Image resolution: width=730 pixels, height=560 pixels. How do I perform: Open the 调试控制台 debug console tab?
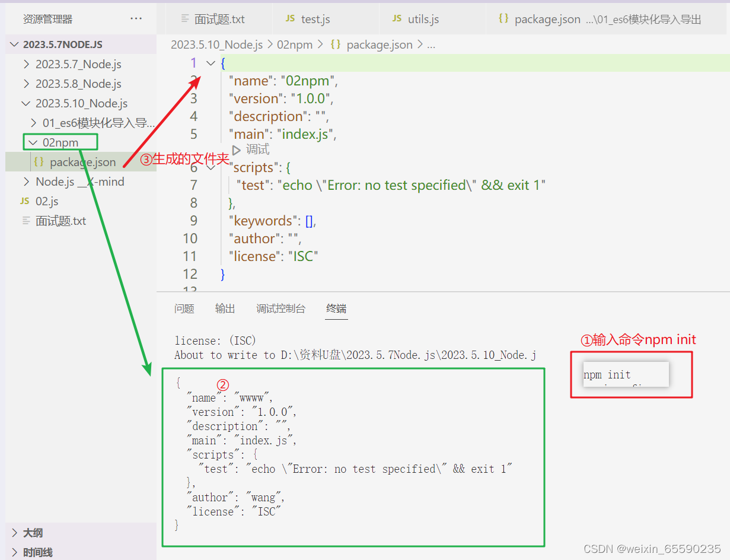tap(281, 308)
